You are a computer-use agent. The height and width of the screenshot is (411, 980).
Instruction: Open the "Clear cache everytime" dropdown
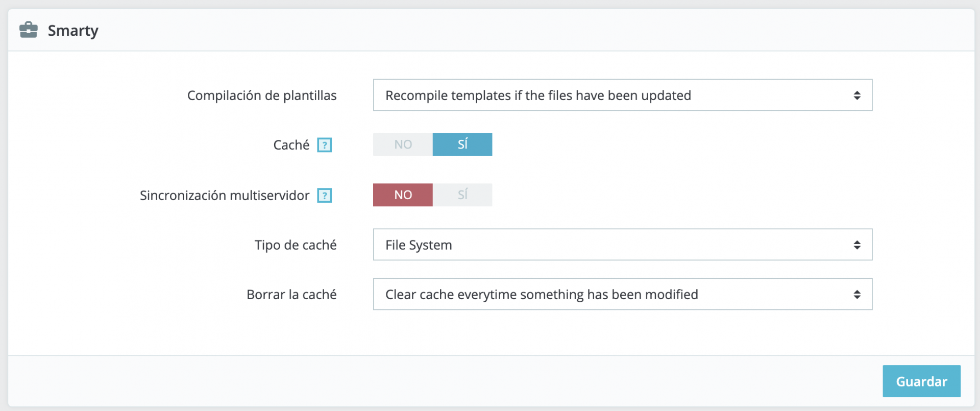[612, 295]
